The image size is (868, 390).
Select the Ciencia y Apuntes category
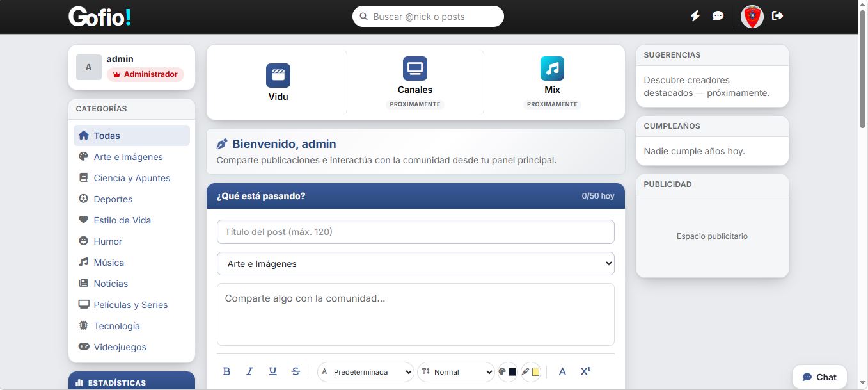(x=132, y=178)
